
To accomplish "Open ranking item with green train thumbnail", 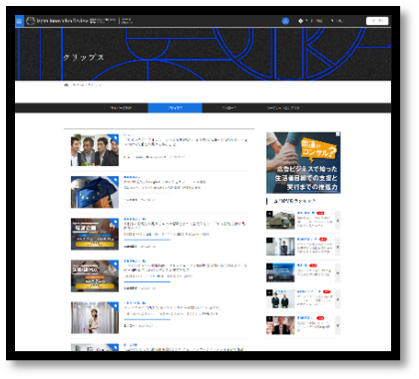I will coord(280,220).
